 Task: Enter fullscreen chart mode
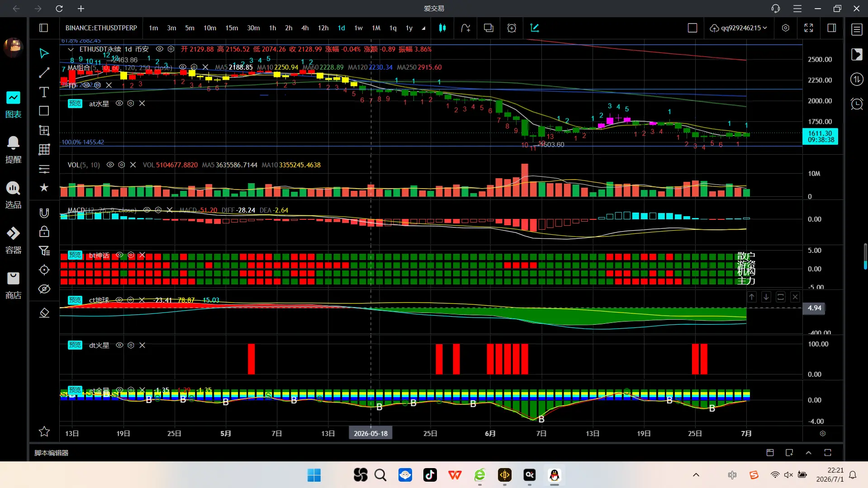(x=809, y=28)
